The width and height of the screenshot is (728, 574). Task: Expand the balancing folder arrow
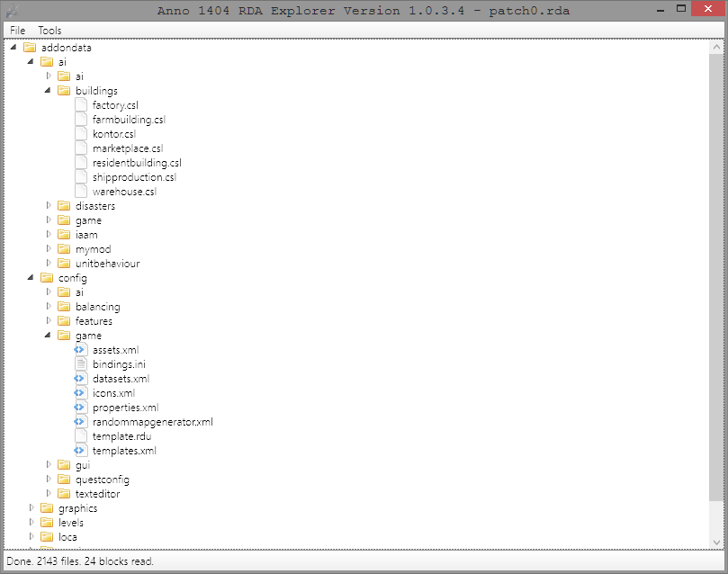(x=49, y=306)
